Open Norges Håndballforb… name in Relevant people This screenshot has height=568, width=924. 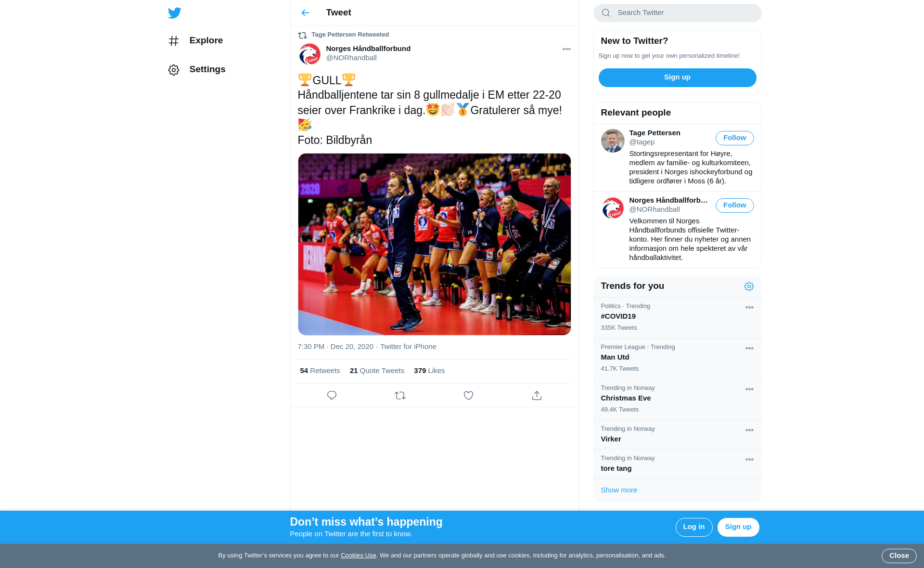coord(668,200)
